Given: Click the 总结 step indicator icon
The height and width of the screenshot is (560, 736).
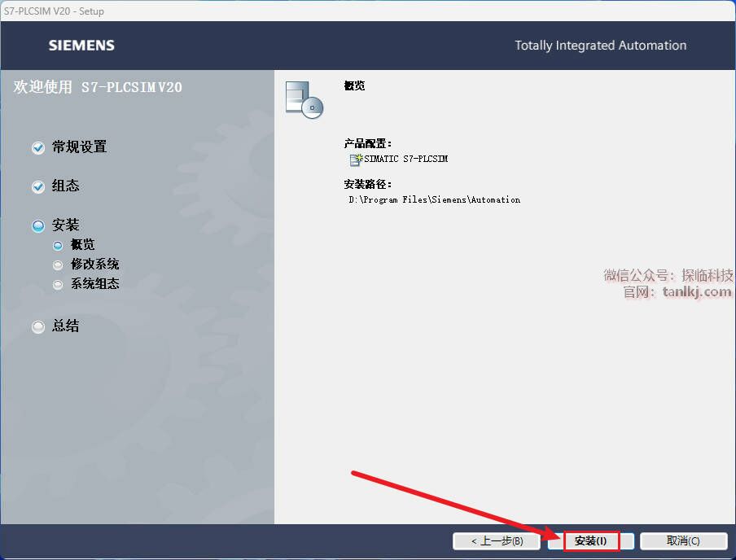Looking at the screenshot, I should (x=38, y=326).
